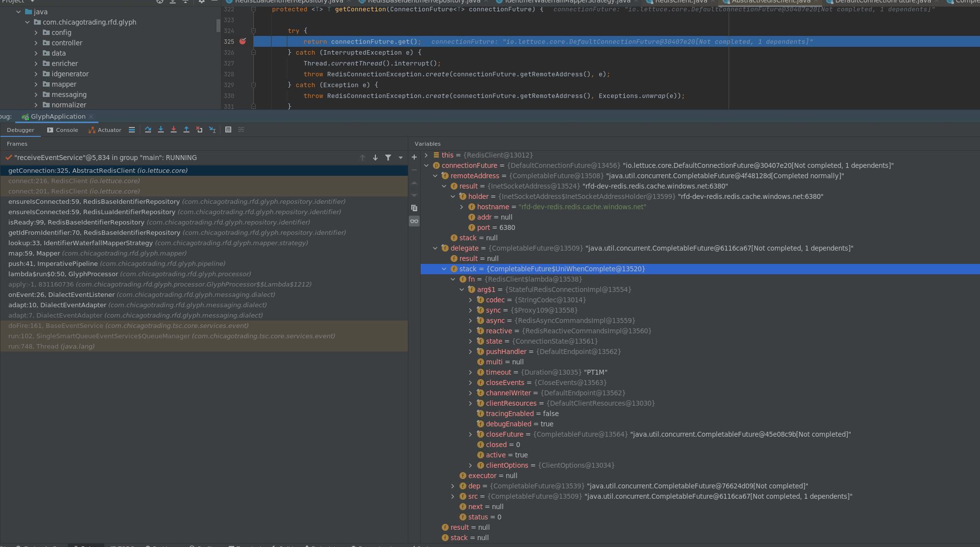Toggle the breakpoint on line 325
The image size is (980, 547).
[243, 41]
